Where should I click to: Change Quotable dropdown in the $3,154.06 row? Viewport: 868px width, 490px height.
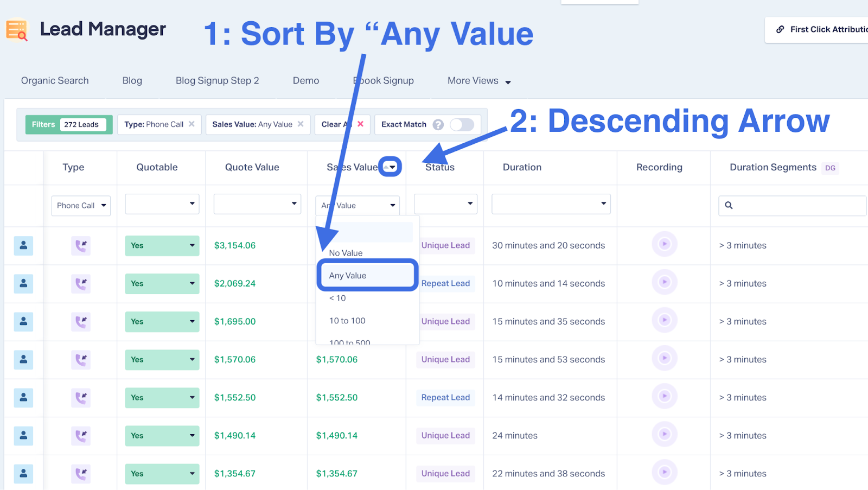pos(162,246)
